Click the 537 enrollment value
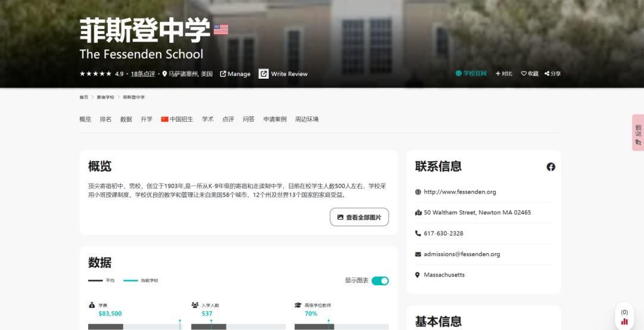 coord(207,313)
